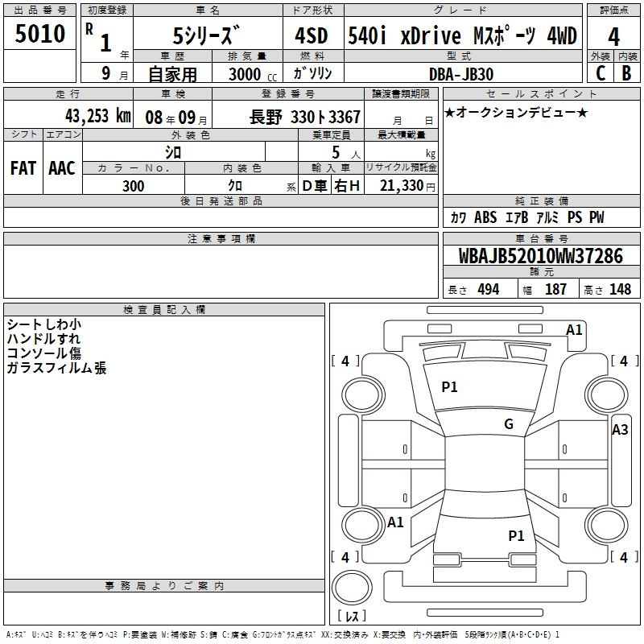Click the spare tire label レス

click(352, 616)
